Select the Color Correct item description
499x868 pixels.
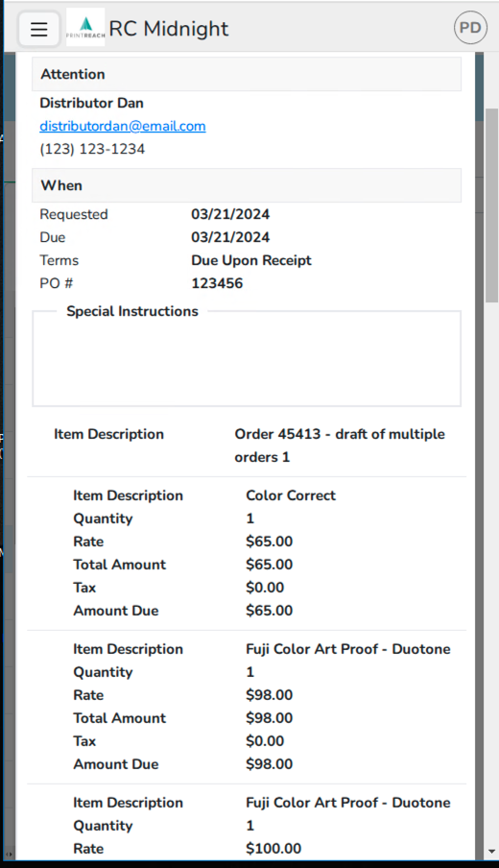pyautogui.click(x=291, y=495)
